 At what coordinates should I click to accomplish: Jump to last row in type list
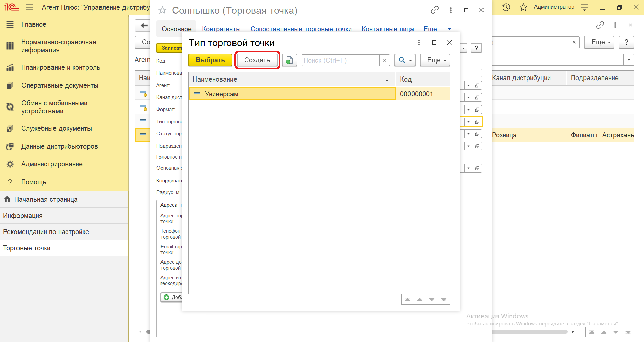pos(444,299)
